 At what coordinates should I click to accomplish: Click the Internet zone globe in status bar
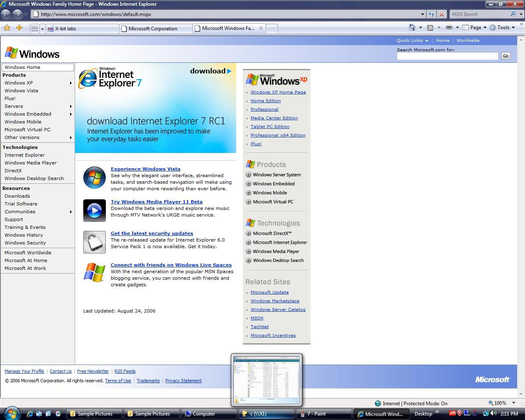(378, 403)
